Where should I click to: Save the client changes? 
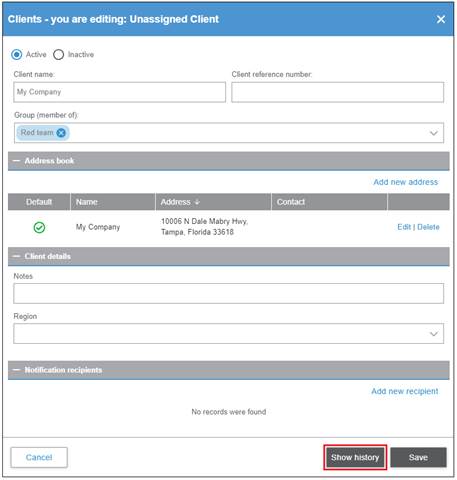click(418, 457)
